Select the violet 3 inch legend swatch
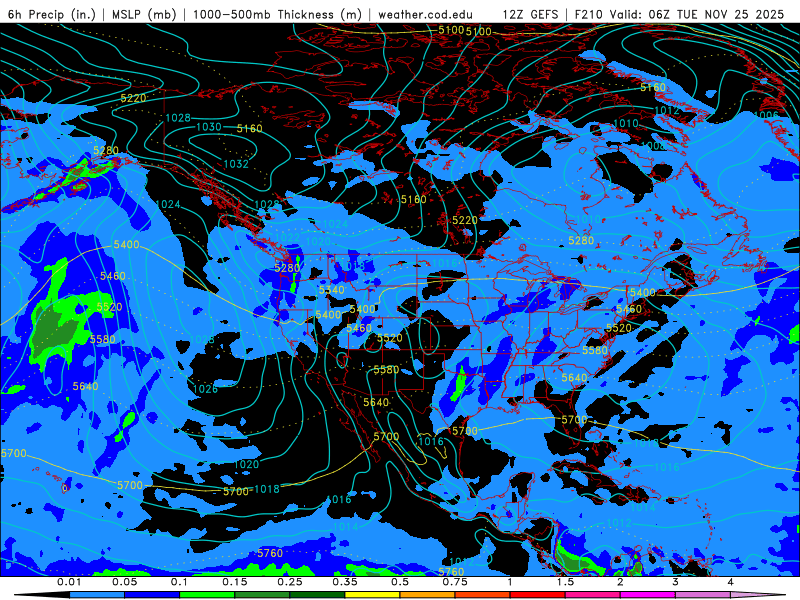Screen dimensions: 800x600 click(703, 595)
